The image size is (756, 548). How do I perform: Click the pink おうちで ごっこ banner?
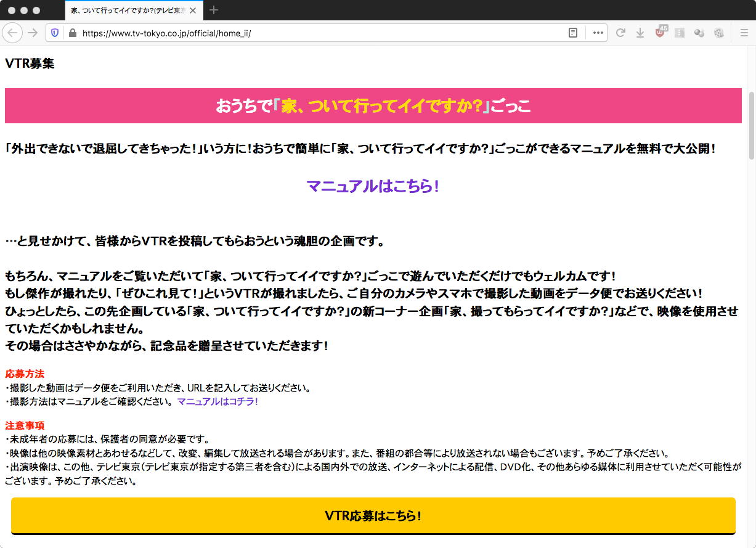click(x=373, y=106)
